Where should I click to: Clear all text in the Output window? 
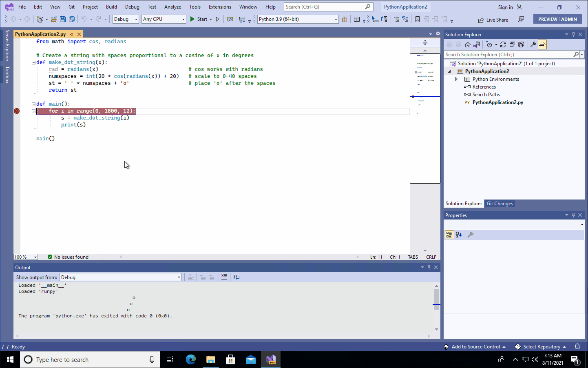click(224, 277)
